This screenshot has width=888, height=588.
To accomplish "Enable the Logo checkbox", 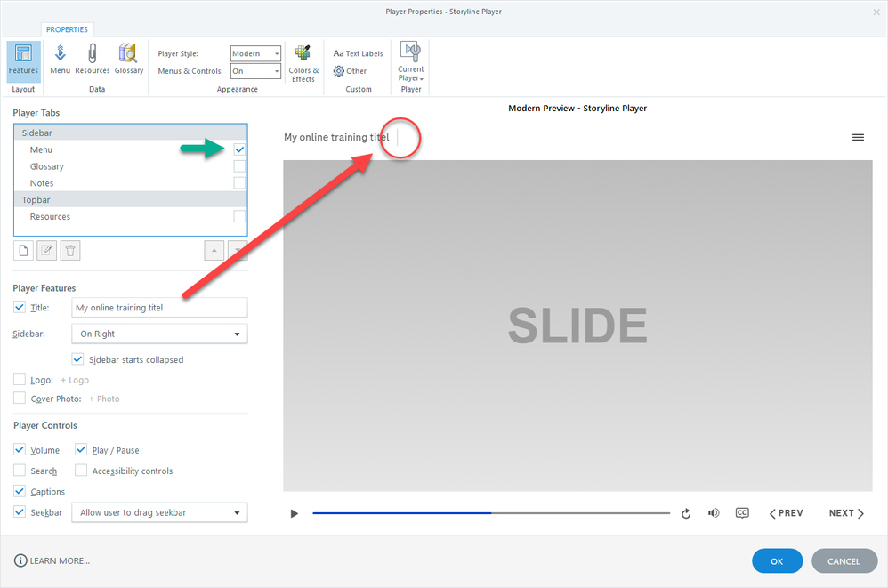I will pos(20,379).
